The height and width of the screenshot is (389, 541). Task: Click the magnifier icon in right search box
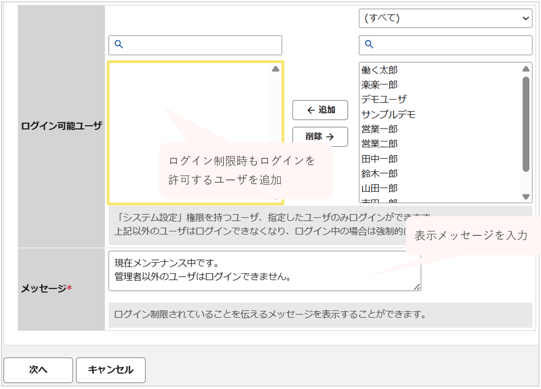(x=369, y=44)
